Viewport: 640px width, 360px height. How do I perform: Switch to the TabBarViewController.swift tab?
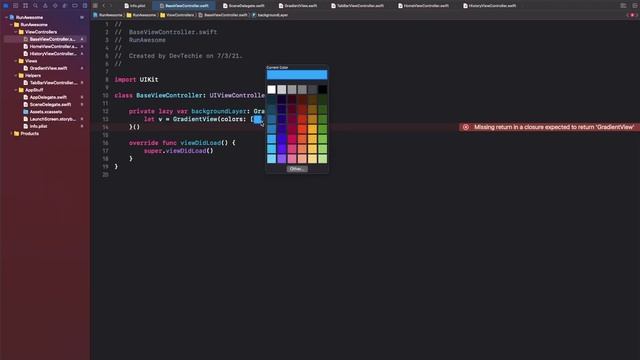[358, 6]
